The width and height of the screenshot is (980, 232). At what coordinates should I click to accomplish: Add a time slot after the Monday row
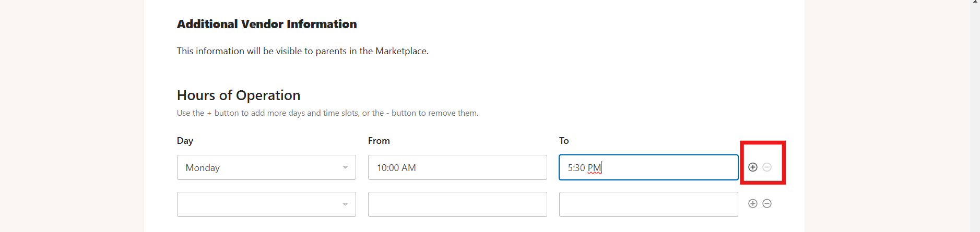pyautogui.click(x=752, y=167)
